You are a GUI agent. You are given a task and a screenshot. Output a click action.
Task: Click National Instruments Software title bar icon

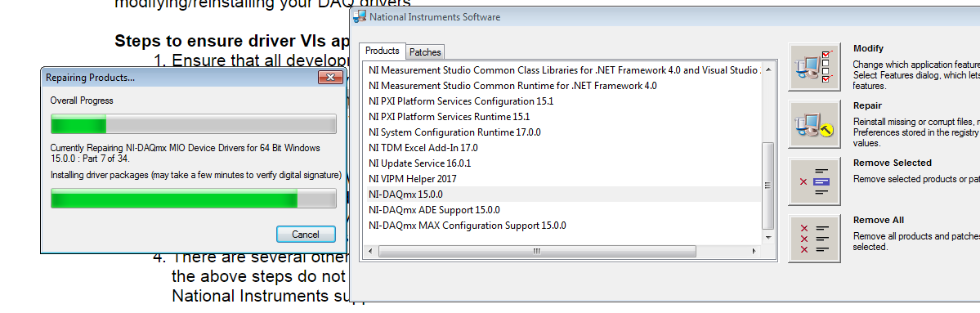pos(360,17)
